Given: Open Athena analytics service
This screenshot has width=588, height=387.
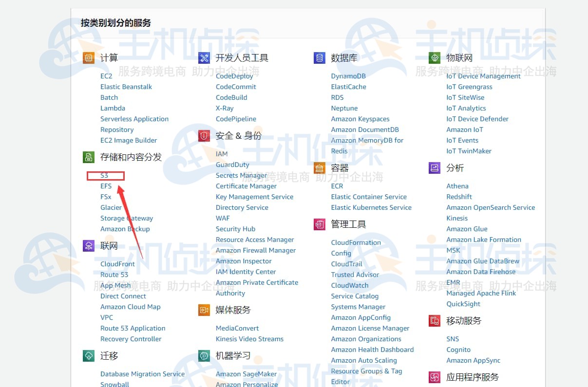Looking at the screenshot, I should (457, 186).
